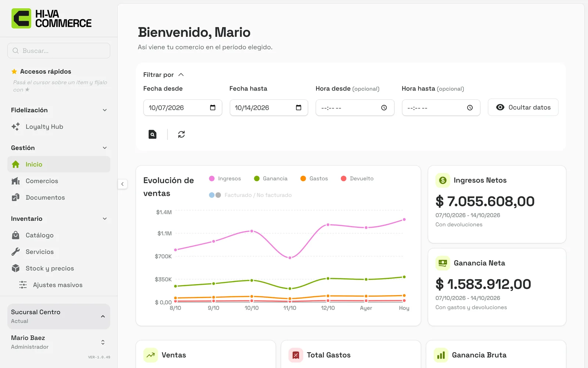Open the Sucursal Centro branch selector
The image size is (588, 368).
click(59, 316)
